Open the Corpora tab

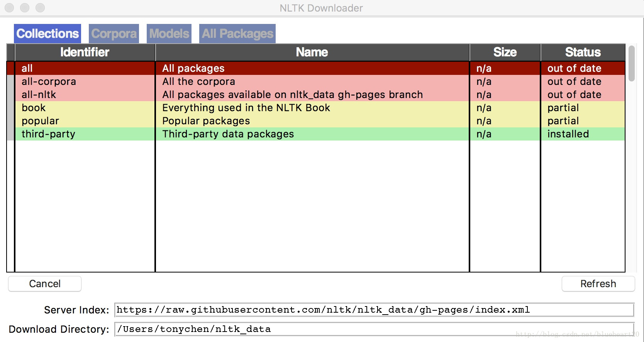[114, 34]
